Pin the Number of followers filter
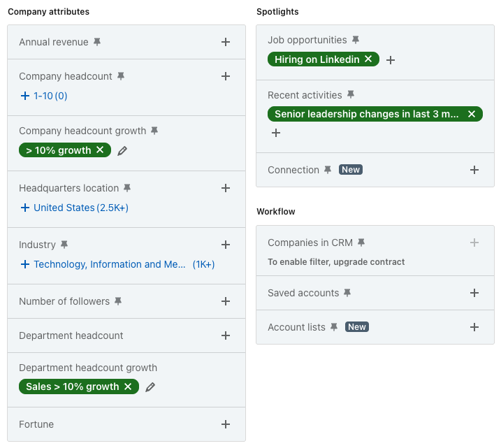501x448 pixels. click(118, 301)
